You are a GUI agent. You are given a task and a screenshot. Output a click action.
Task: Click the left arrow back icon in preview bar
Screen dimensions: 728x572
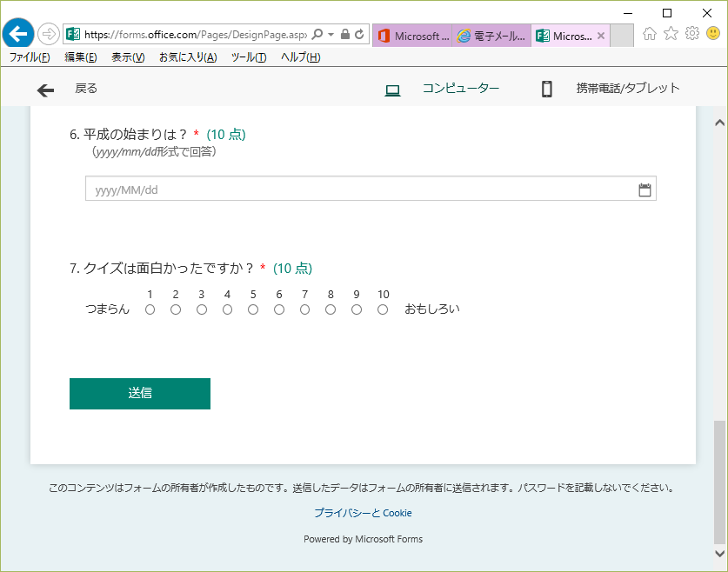pos(45,90)
